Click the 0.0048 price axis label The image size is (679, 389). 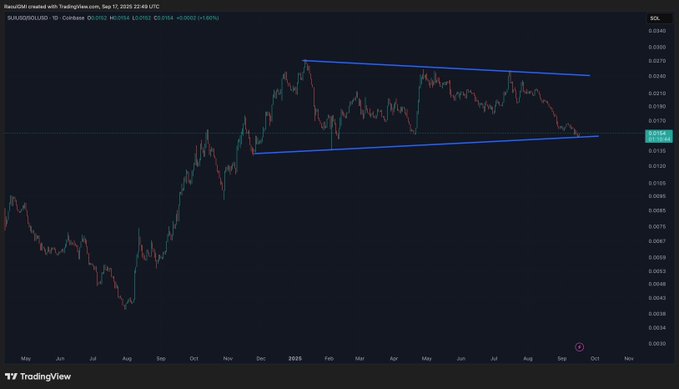(x=656, y=284)
